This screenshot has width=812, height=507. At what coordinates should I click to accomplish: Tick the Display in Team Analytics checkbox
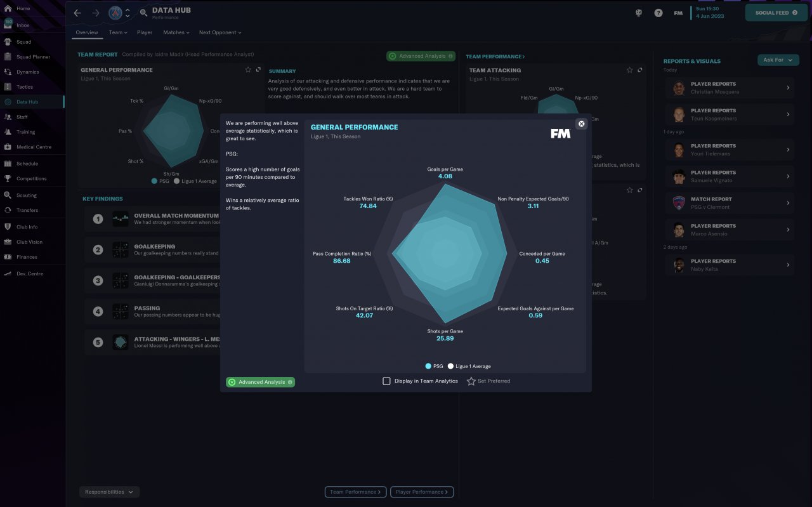[x=386, y=381]
